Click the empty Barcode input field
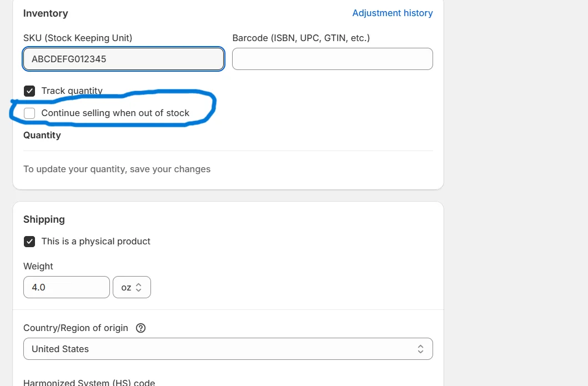 click(x=332, y=58)
